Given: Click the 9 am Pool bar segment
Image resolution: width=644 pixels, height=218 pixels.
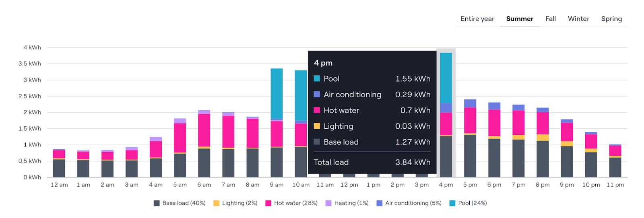Looking at the screenshot, I should click(x=277, y=94).
